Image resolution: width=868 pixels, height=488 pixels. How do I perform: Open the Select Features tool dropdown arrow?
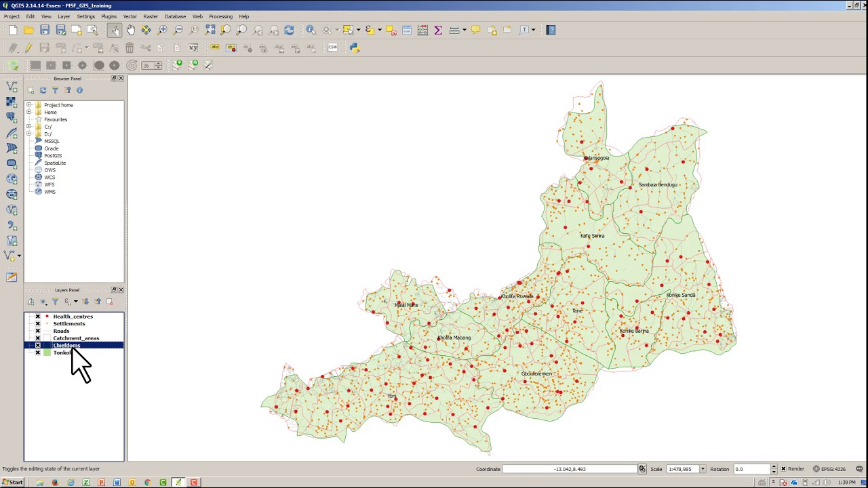(x=358, y=30)
